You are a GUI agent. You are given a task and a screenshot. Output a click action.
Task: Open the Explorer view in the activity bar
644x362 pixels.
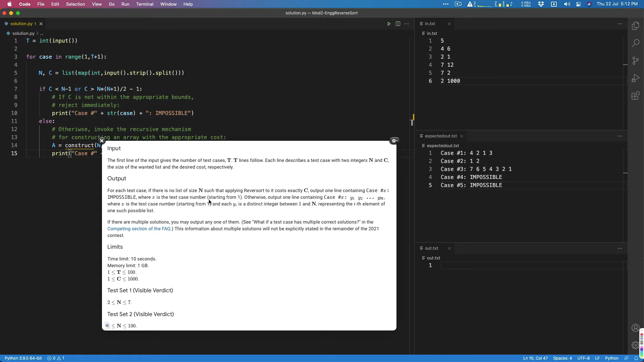tap(635, 26)
